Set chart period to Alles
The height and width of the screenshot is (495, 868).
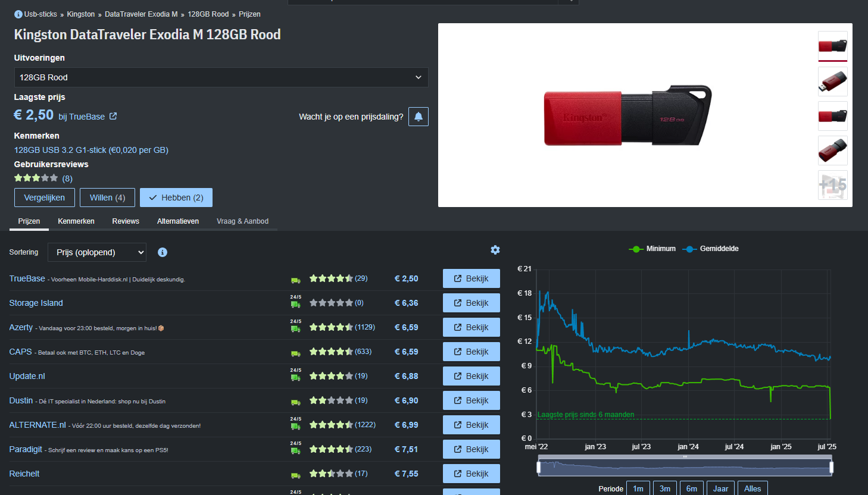[x=753, y=488]
